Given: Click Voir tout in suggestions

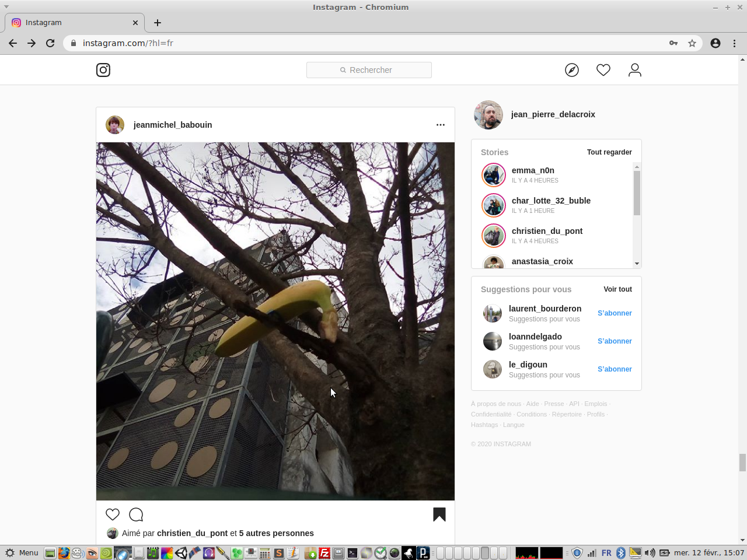Looking at the screenshot, I should click(617, 289).
